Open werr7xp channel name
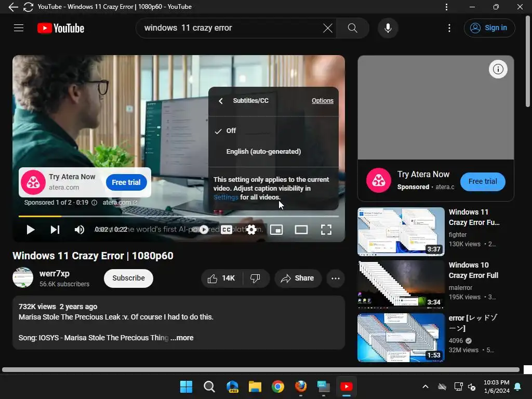532x399 pixels. tap(54, 273)
